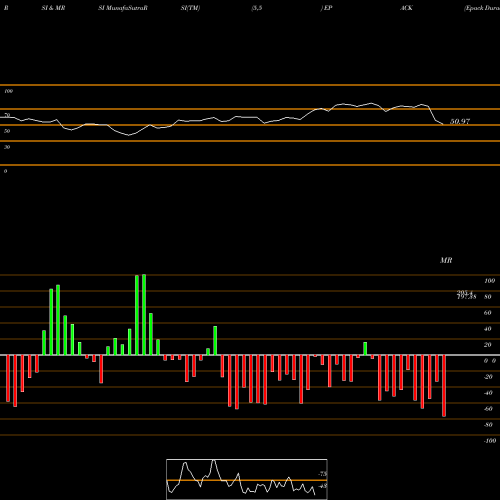Viewport: 500px width, 500px height.
Task: Click the MR axis label -40
Action: 488,393
